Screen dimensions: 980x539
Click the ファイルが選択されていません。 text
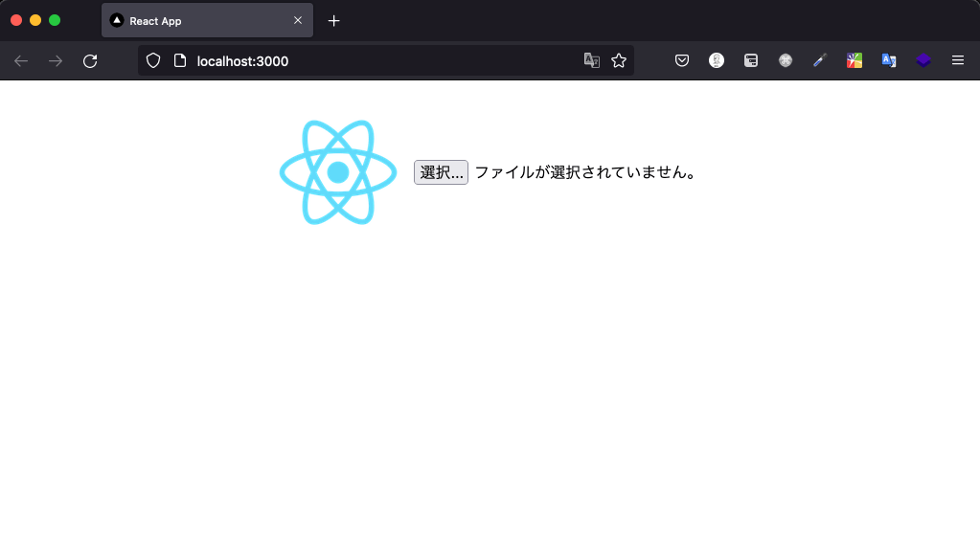tap(586, 172)
